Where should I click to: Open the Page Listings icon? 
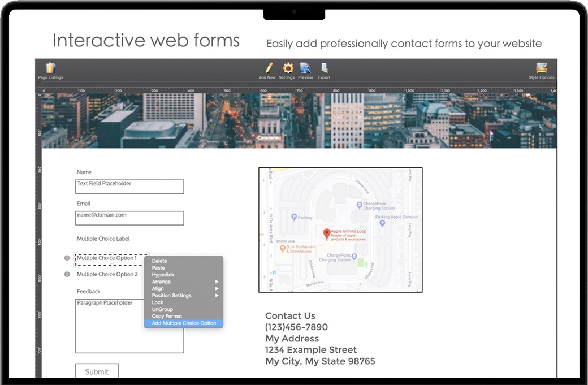50,68
